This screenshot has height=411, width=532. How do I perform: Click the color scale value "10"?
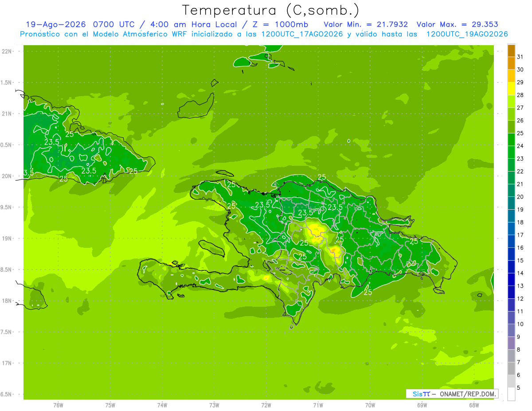[520, 324]
